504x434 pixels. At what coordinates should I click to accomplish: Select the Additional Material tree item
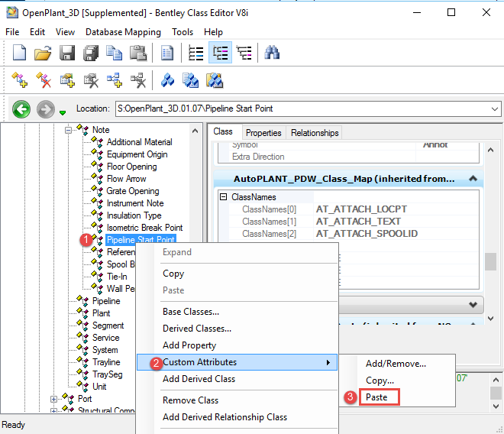[140, 142]
